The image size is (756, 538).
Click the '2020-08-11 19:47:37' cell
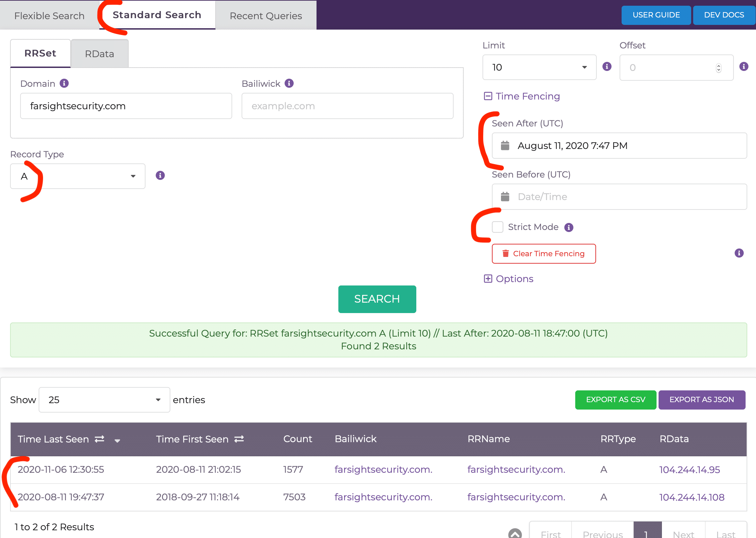tap(61, 497)
